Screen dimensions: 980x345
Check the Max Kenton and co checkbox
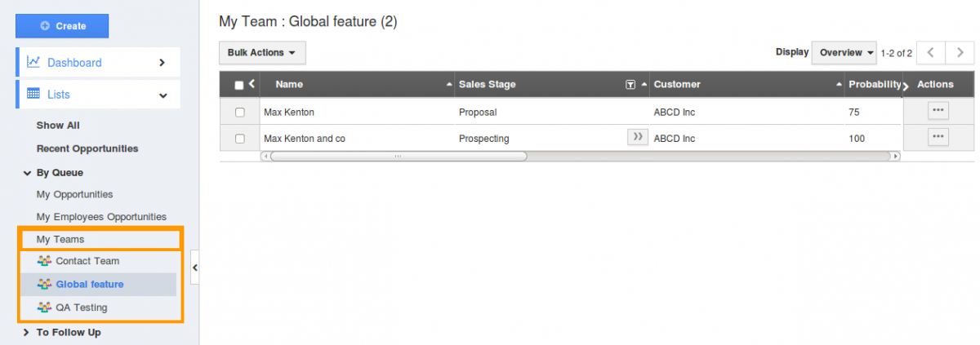[239, 139]
